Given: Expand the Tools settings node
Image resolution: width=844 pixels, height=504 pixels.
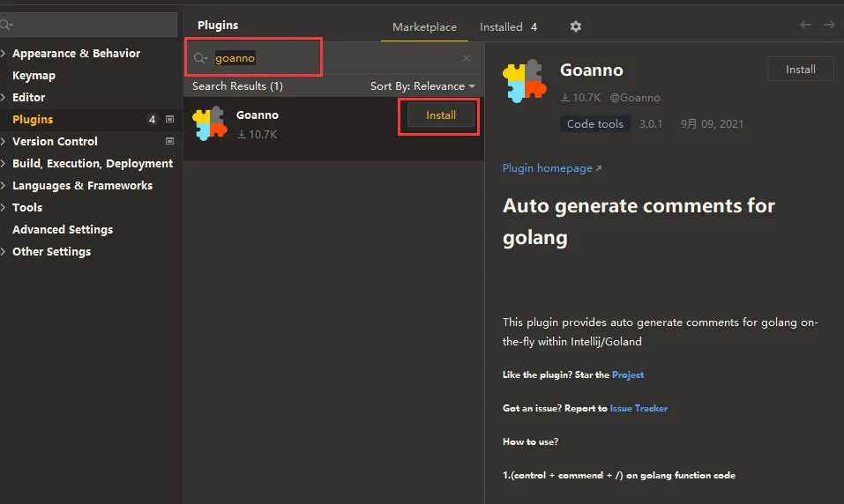Looking at the screenshot, I should [x=4, y=208].
